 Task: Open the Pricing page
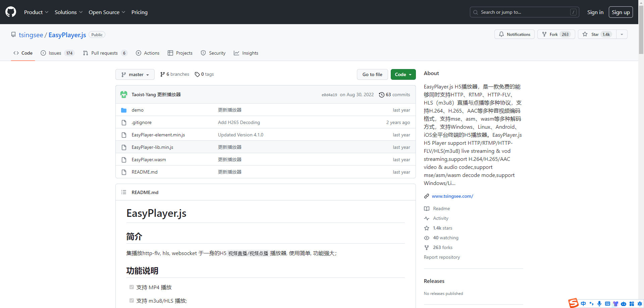click(x=140, y=12)
